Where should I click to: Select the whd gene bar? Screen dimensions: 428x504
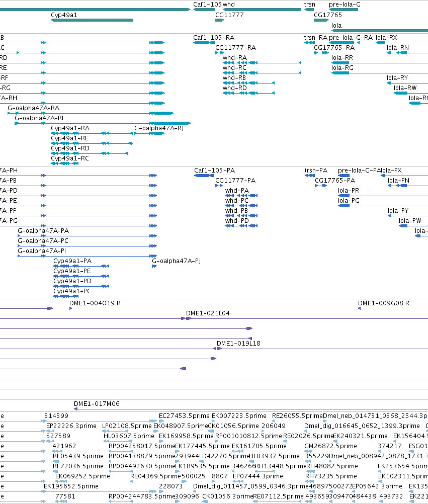point(262,10)
